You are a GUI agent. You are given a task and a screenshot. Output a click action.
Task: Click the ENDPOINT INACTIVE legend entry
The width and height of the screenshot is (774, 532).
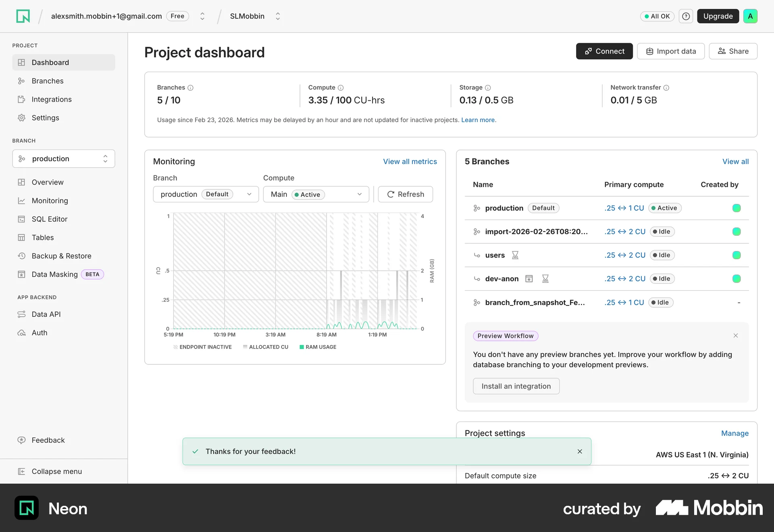click(x=202, y=347)
